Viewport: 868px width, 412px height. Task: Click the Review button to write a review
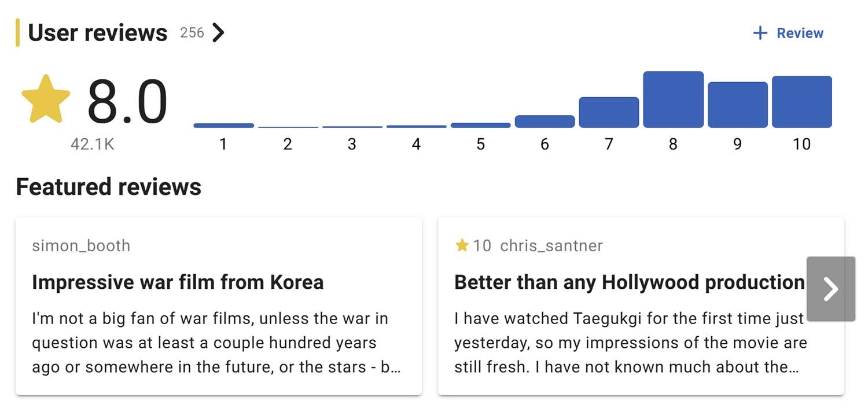tap(800, 33)
